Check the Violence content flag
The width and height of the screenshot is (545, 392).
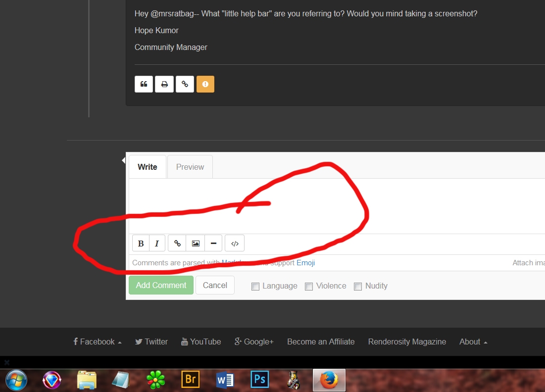click(309, 287)
